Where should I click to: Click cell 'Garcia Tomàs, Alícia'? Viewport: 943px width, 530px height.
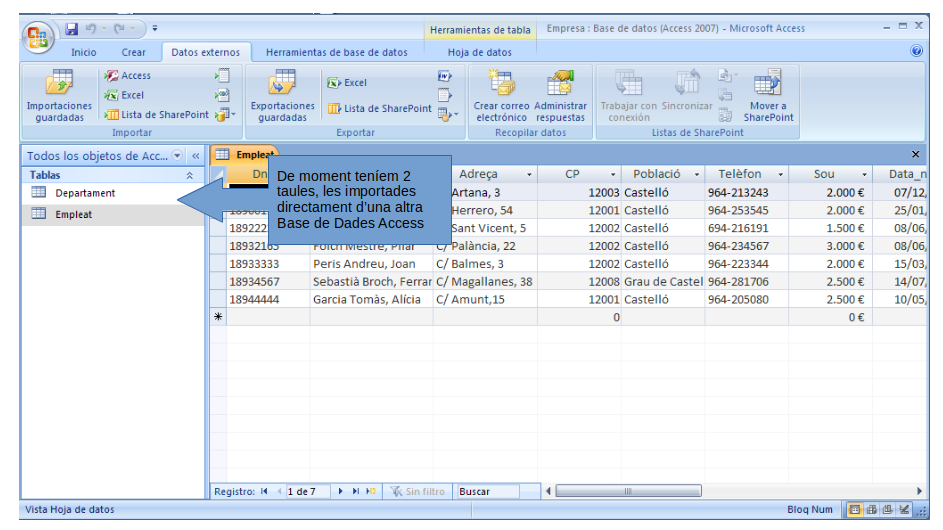(372, 300)
